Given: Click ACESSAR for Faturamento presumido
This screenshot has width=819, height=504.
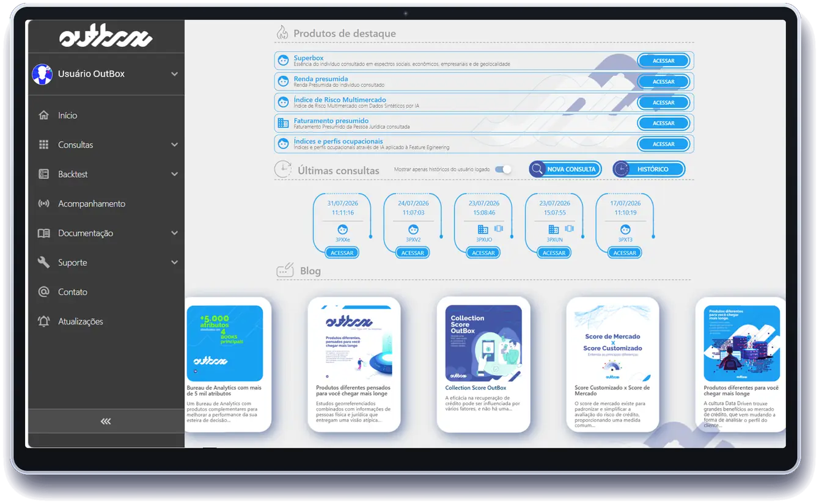Looking at the screenshot, I should coord(664,123).
